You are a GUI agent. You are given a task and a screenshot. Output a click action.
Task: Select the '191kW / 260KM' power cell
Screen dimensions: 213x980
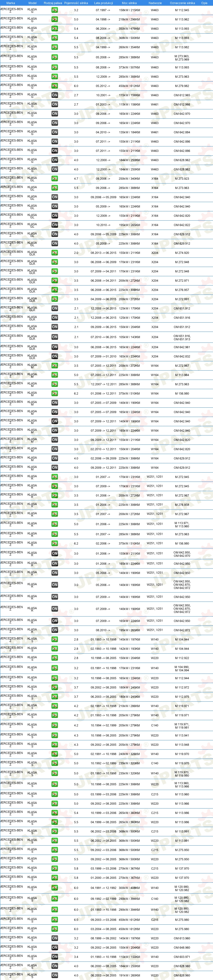129,975
